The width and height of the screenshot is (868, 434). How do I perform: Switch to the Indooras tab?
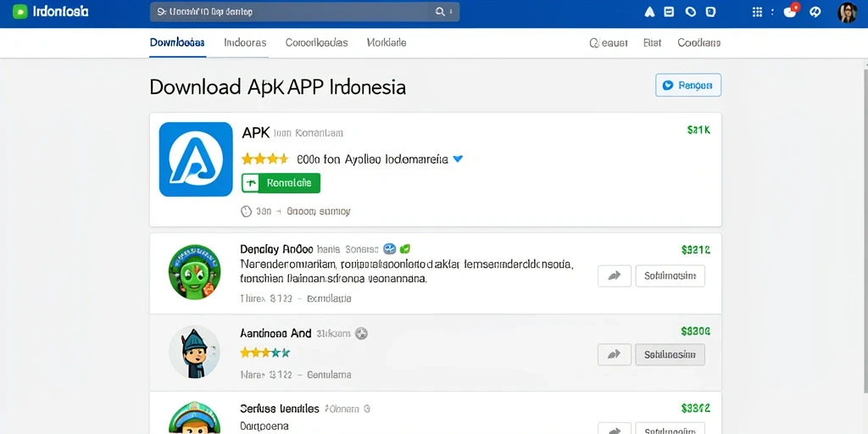[245, 42]
